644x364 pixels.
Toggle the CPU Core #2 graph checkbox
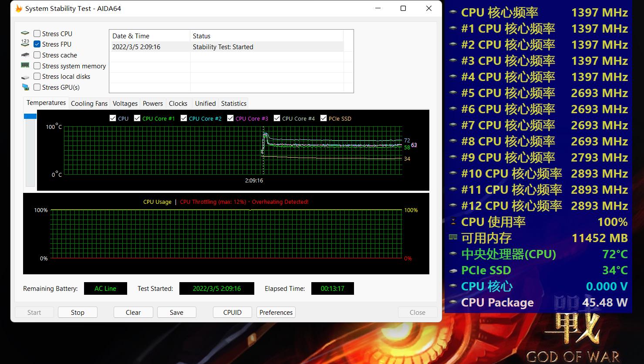(184, 118)
